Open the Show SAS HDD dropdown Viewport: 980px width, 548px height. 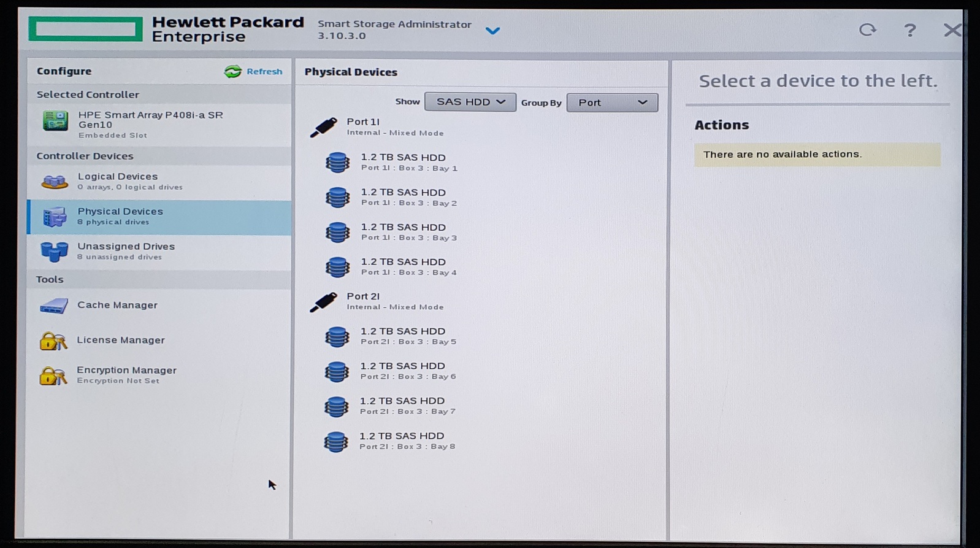470,102
